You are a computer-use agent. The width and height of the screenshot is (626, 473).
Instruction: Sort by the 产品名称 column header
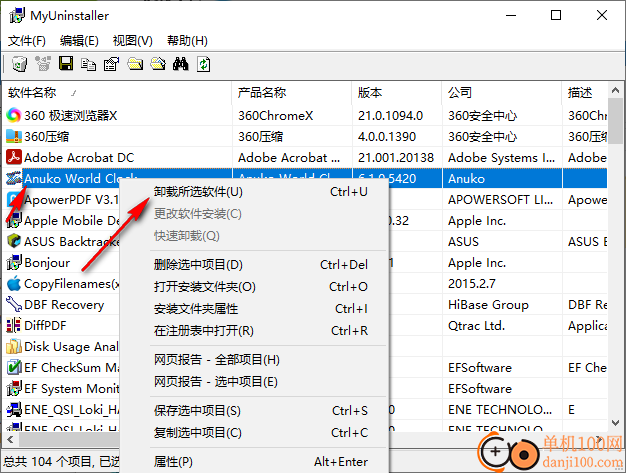[292, 93]
